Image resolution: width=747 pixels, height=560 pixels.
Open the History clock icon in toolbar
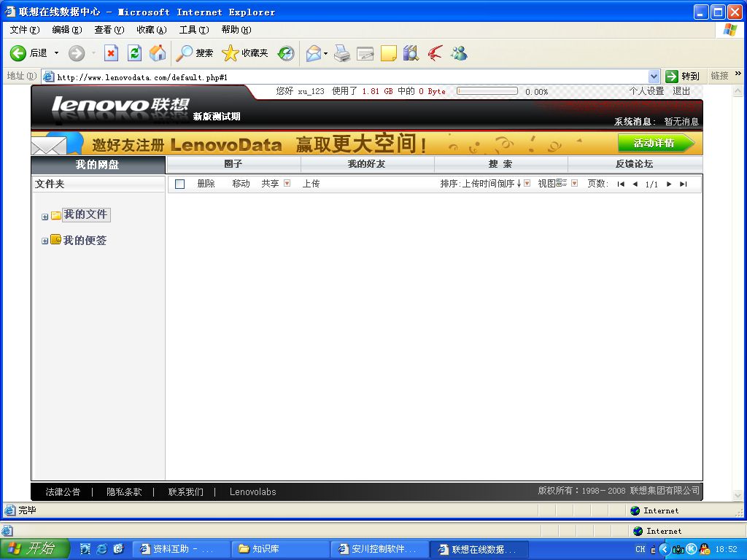(x=285, y=53)
